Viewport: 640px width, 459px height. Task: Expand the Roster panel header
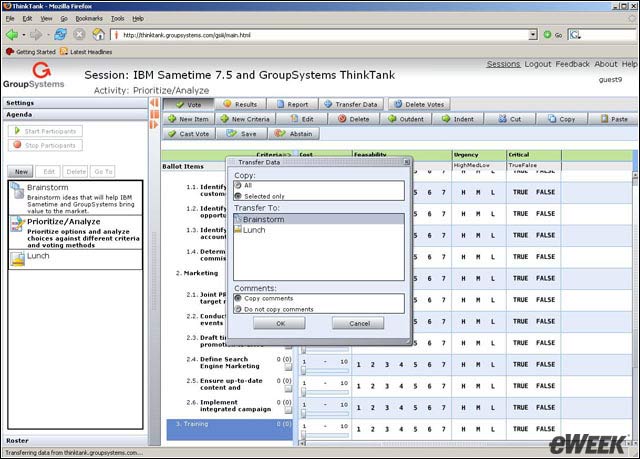75,441
